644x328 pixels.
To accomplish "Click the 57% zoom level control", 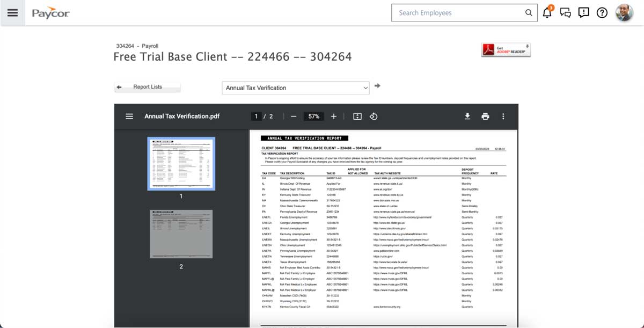I will point(313,116).
